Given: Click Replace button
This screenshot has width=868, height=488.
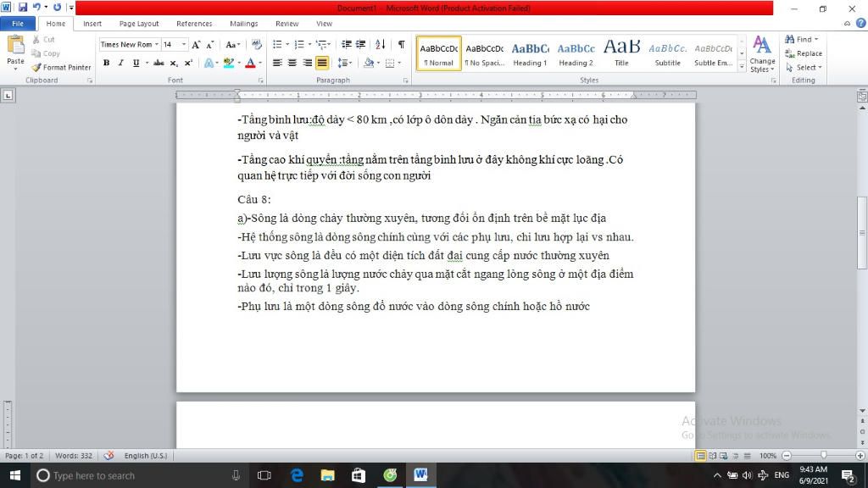Looking at the screenshot, I should tap(804, 53).
